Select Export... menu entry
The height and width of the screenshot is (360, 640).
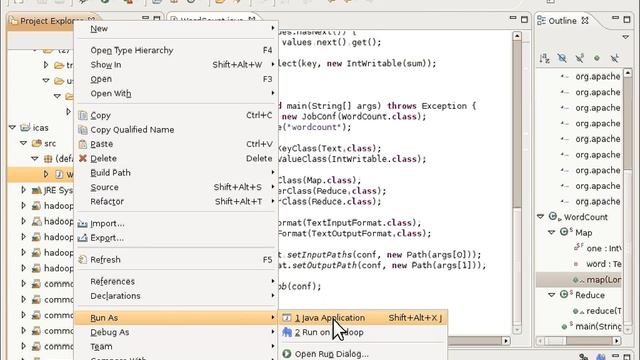(x=107, y=238)
